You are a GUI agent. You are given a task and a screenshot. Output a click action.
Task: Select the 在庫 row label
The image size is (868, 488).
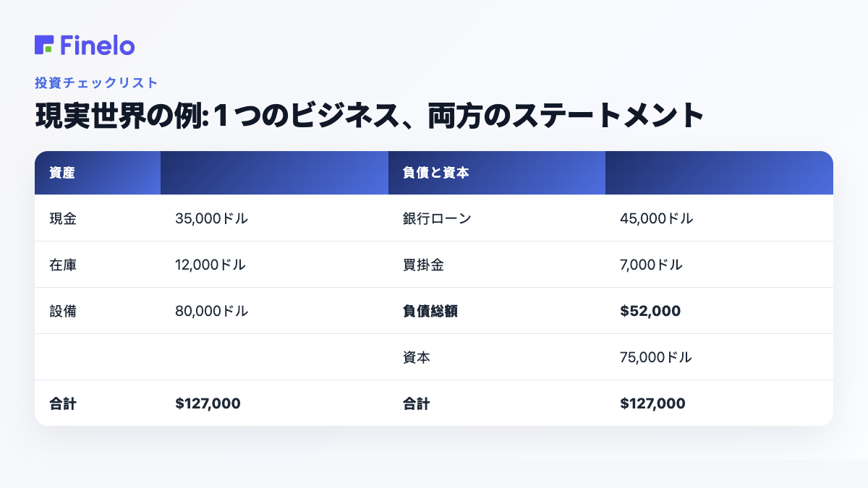coord(63,265)
